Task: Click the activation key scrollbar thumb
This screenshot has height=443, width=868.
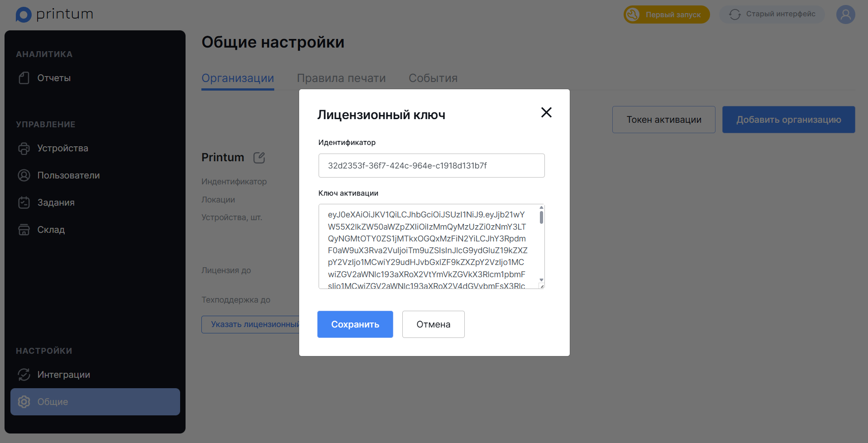Action: click(x=541, y=217)
